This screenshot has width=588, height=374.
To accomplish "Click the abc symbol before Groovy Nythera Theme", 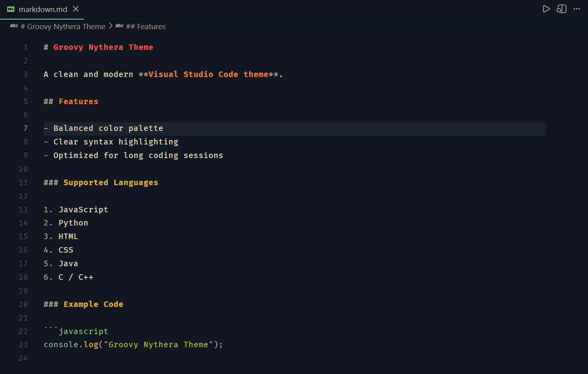I will coord(14,26).
